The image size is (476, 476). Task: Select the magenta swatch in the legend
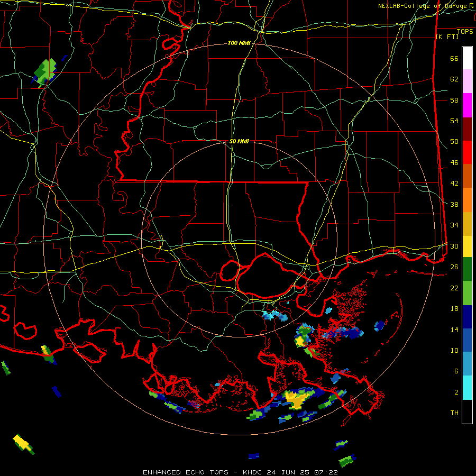pos(467,105)
